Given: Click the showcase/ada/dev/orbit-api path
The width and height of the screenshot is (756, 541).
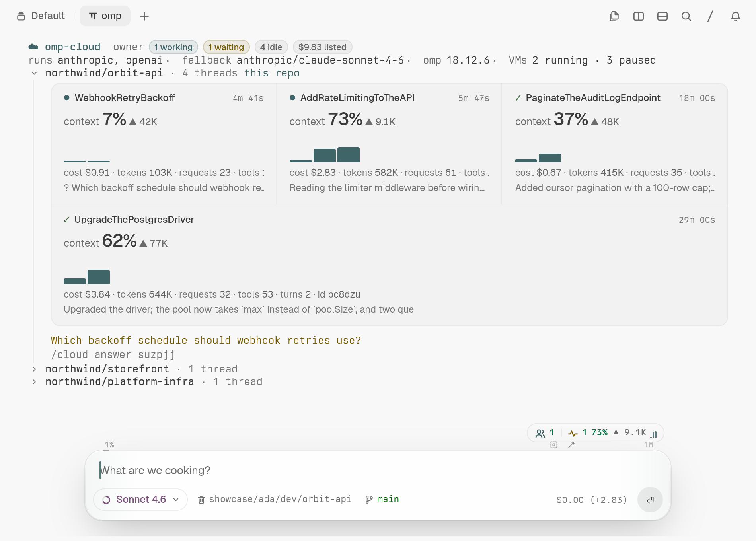Looking at the screenshot, I should 280,499.
